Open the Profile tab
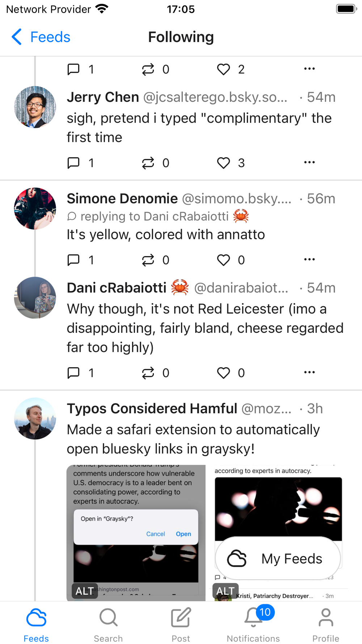Image resolution: width=362 pixels, height=644 pixels. point(325,623)
